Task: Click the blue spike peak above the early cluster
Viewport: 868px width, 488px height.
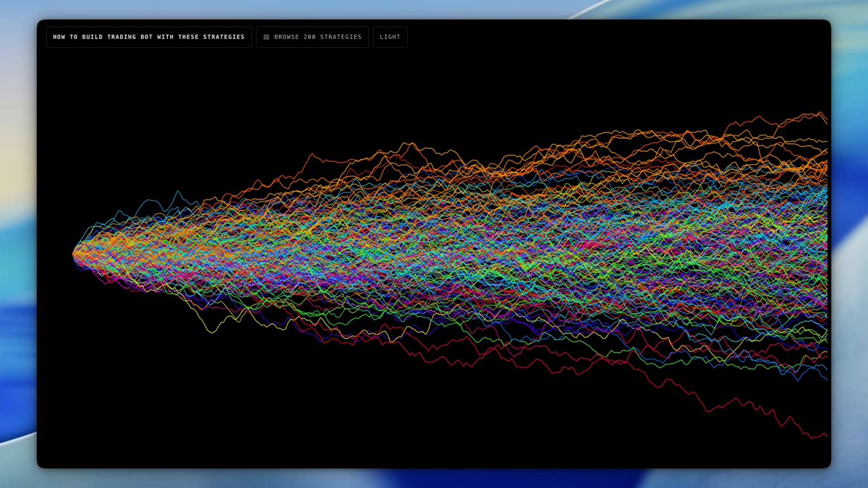Action: (177, 193)
